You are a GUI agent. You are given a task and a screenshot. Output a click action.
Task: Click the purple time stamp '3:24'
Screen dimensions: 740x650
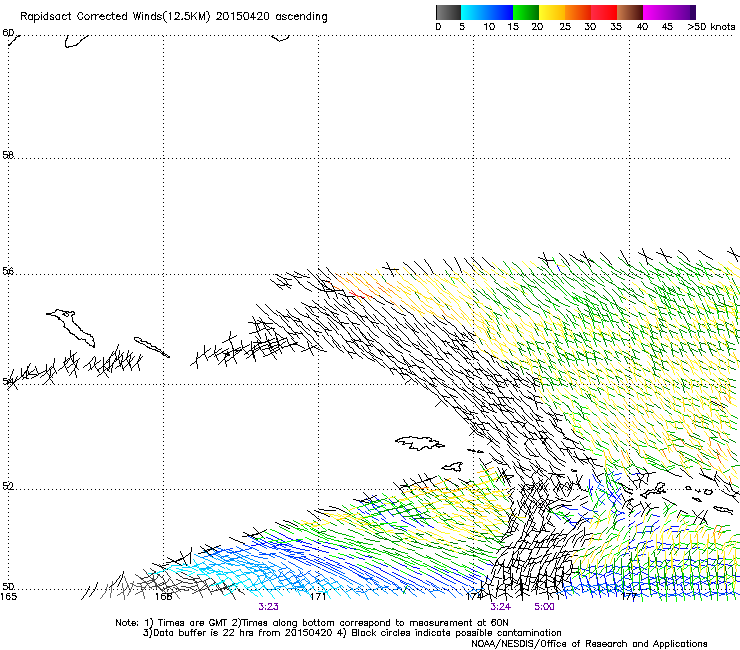[x=500, y=607]
